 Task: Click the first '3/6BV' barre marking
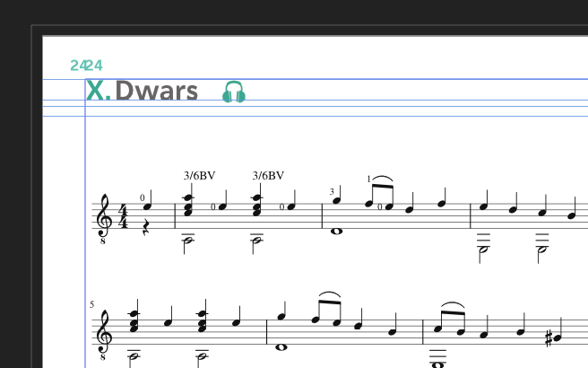pyautogui.click(x=200, y=175)
